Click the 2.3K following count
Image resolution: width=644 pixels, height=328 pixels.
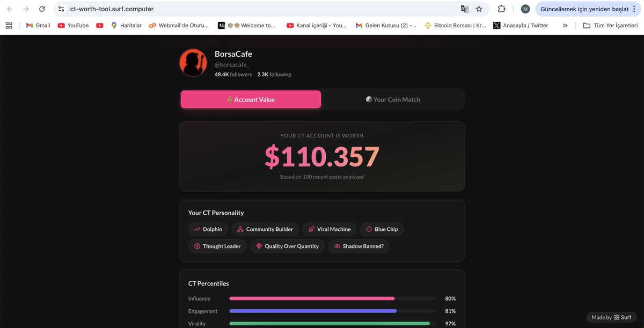(x=274, y=75)
